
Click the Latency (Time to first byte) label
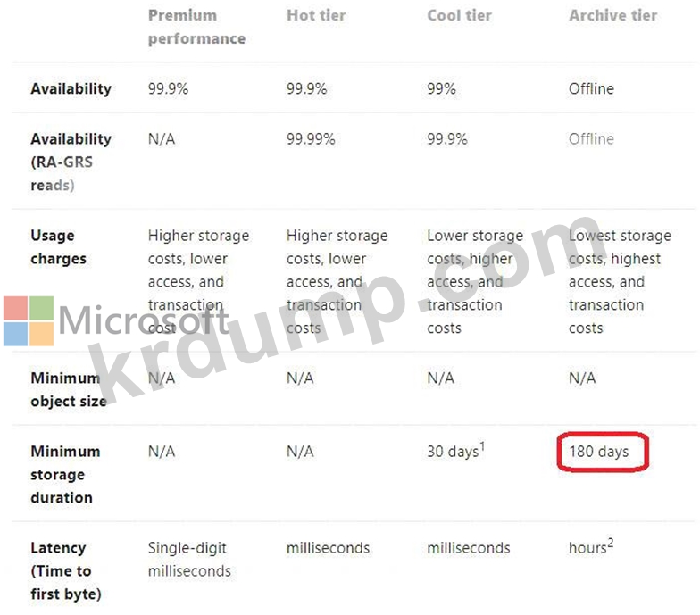pyautogui.click(x=66, y=571)
